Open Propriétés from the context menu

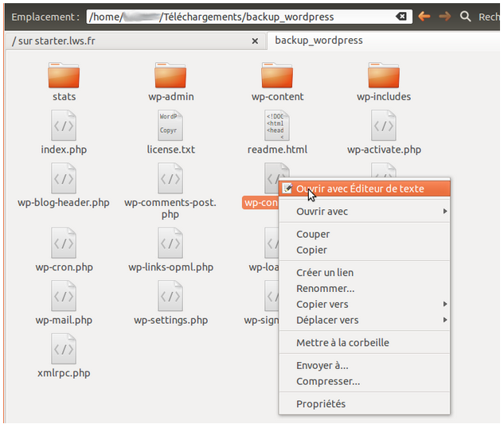pyautogui.click(x=365, y=403)
